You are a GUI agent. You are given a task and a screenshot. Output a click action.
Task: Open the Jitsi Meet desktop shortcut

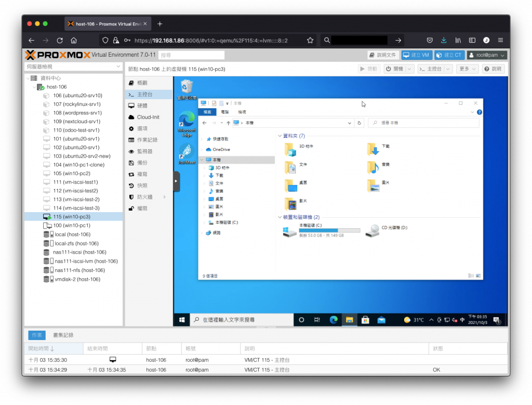coord(187,154)
